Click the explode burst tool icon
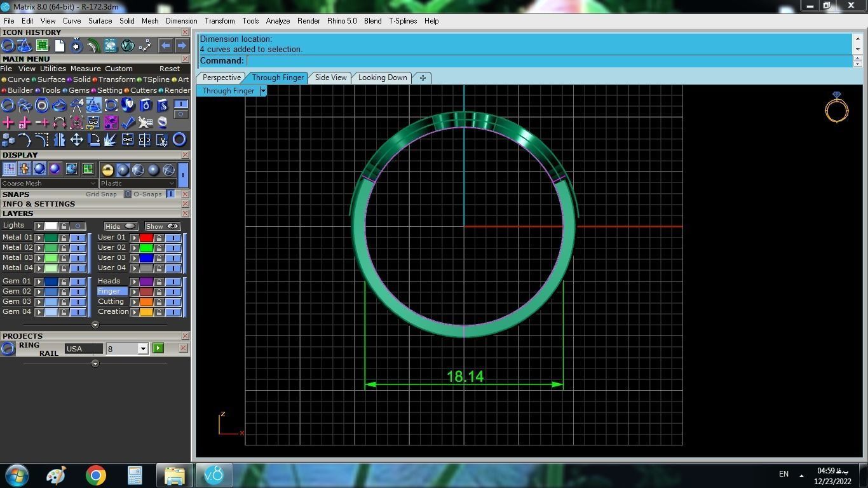Image resolution: width=868 pixels, height=488 pixels. coord(111,139)
